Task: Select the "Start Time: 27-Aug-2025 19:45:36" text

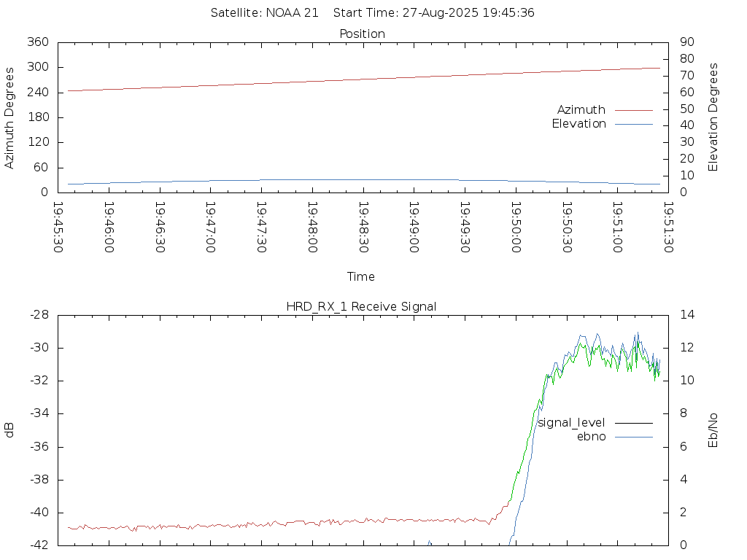Action: (x=433, y=13)
